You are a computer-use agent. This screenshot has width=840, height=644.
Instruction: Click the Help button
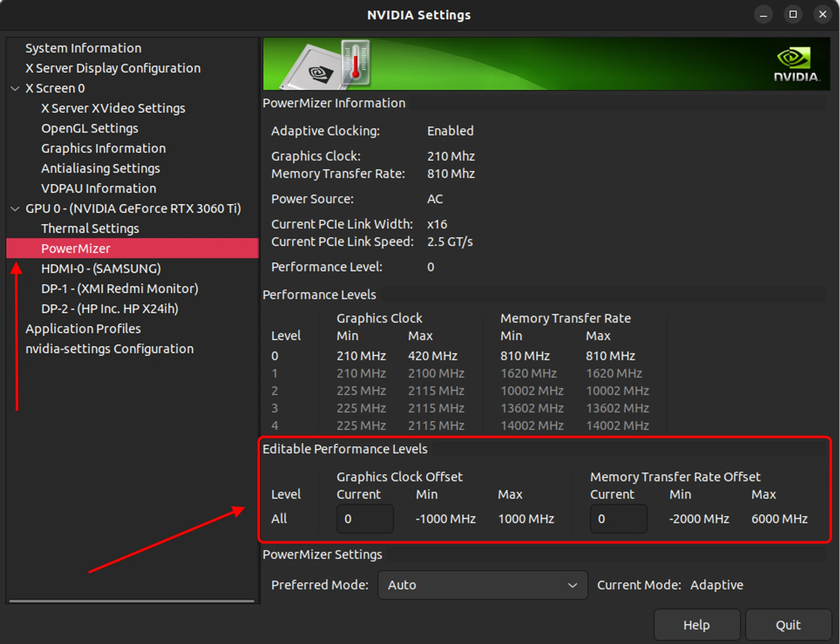(696, 625)
